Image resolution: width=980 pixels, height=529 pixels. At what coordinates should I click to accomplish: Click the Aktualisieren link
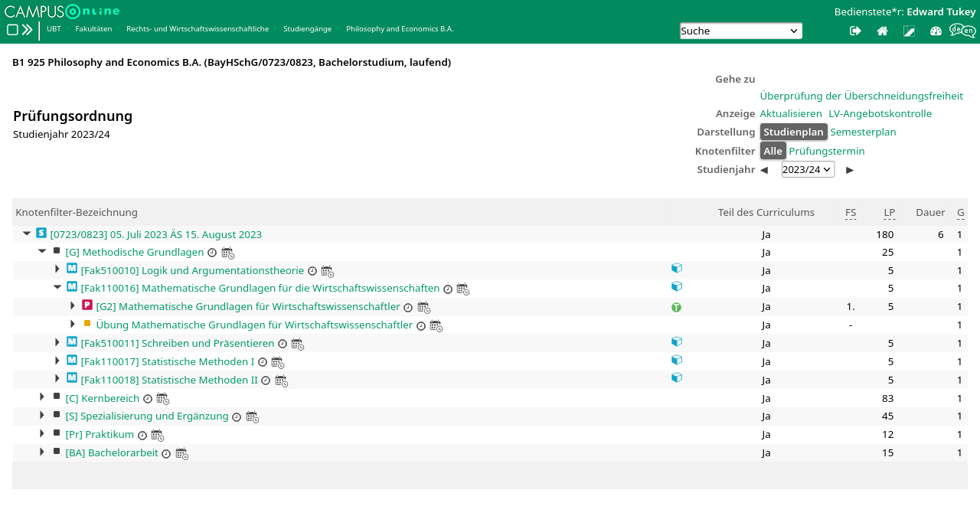(x=791, y=113)
